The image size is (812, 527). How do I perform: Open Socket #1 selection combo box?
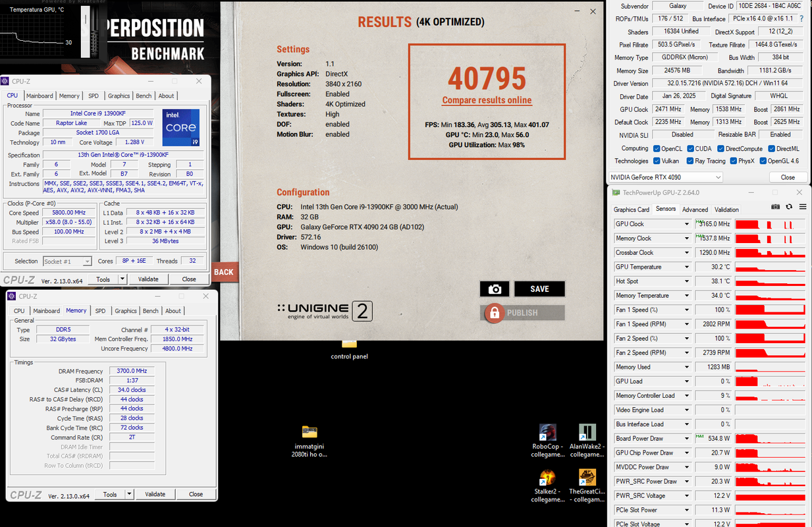coord(67,262)
